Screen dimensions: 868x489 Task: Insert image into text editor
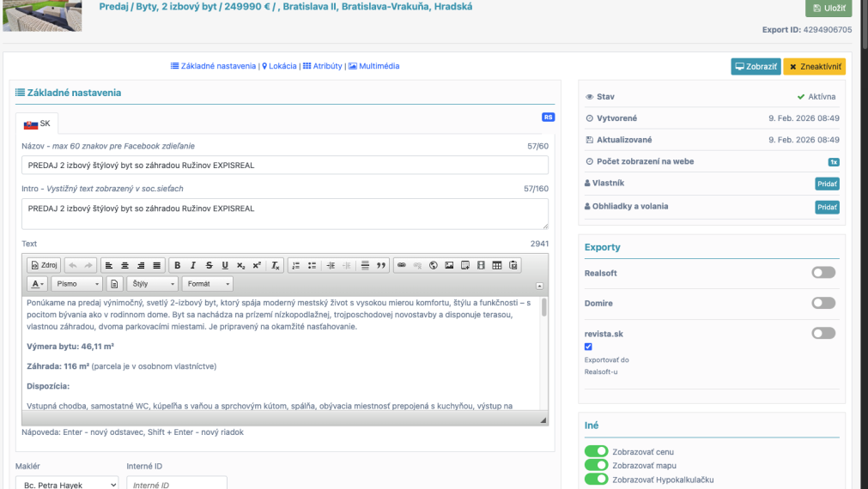point(450,266)
